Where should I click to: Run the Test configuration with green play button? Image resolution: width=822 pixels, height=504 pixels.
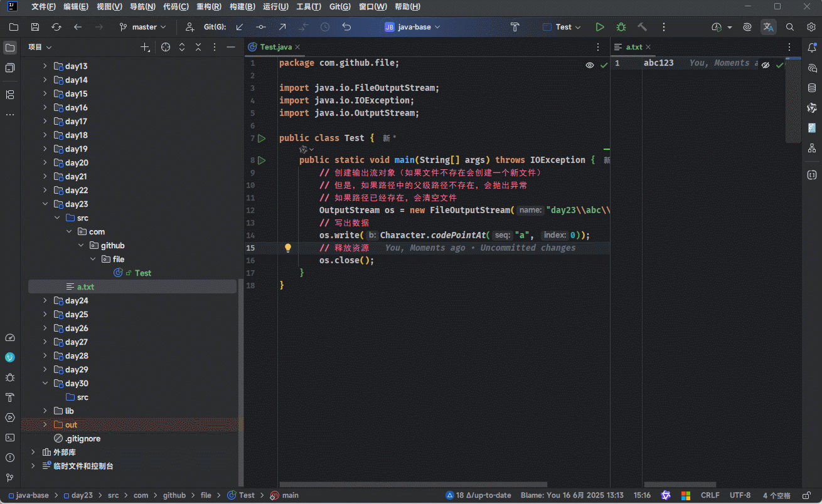pyautogui.click(x=600, y=27)
